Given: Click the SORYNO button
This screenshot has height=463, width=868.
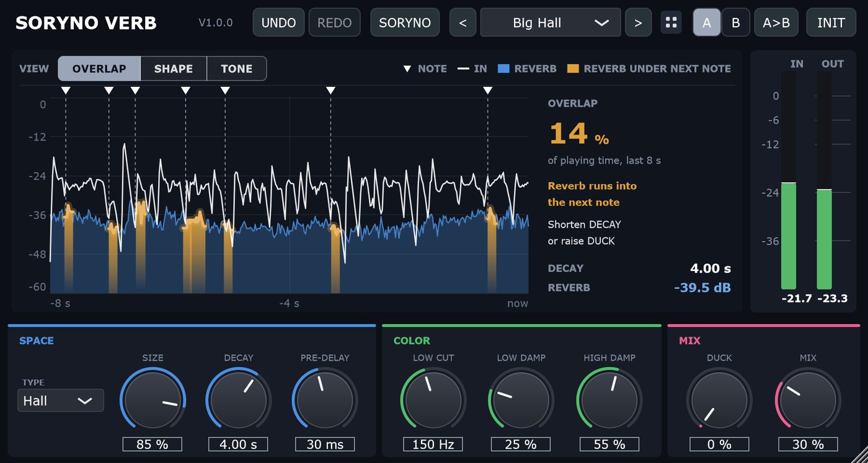Looking at the screenshot, I should pos(405,23).
